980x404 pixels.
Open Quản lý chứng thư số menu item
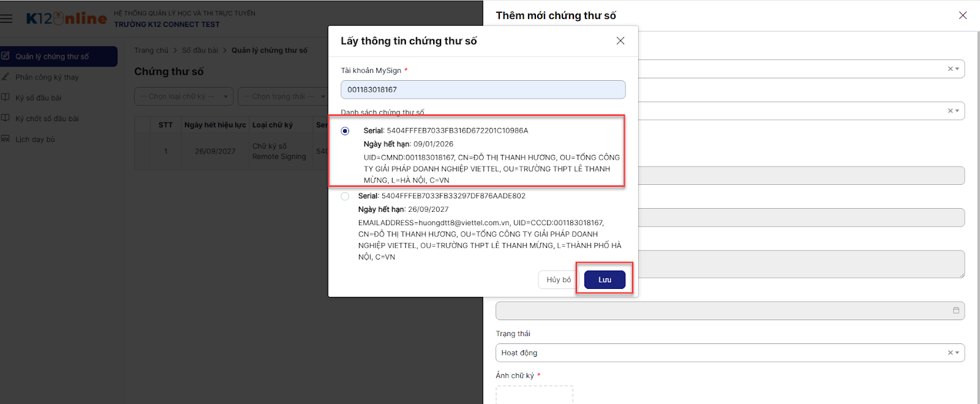pos(52,56)
